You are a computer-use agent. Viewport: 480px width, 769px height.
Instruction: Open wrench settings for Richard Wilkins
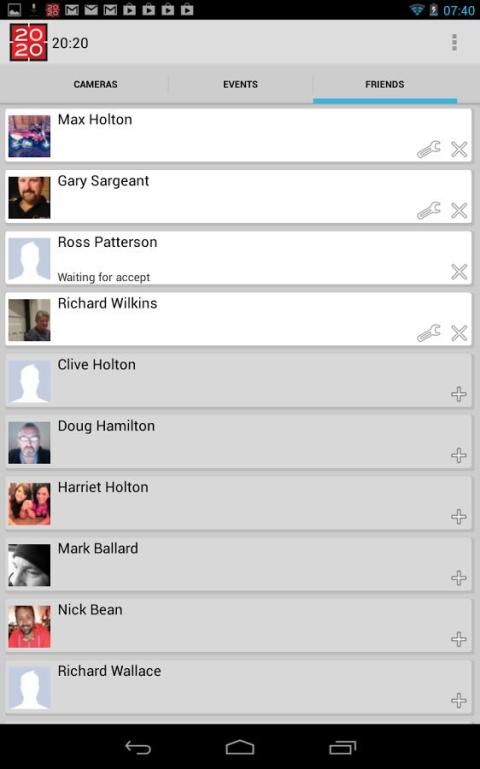(429, 333)
